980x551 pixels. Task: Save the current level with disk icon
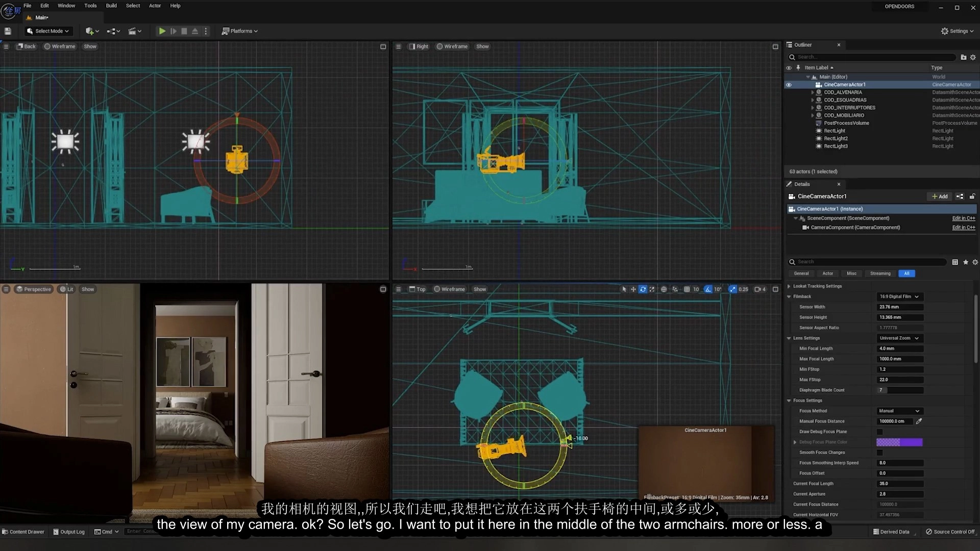[x=8, y=31]
